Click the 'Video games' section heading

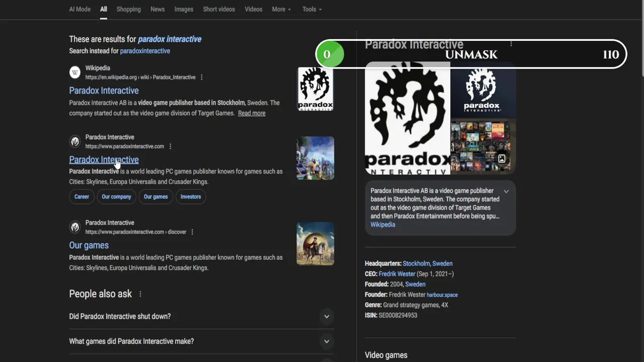386,355
